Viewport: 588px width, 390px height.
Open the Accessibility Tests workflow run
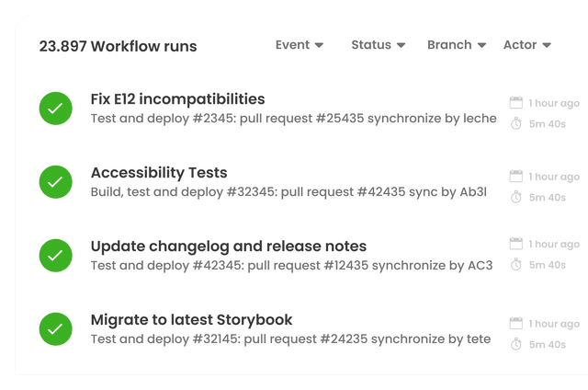159,173
